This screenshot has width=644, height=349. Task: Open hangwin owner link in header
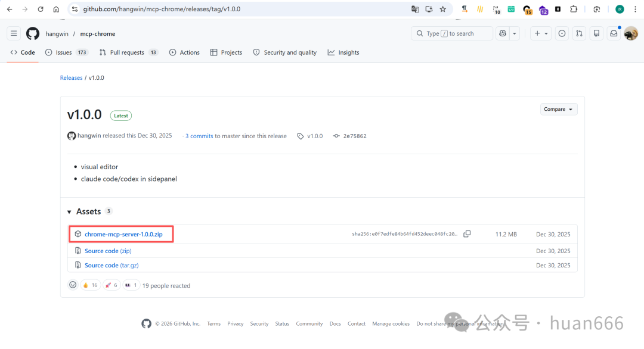click(x=57, y=33)
